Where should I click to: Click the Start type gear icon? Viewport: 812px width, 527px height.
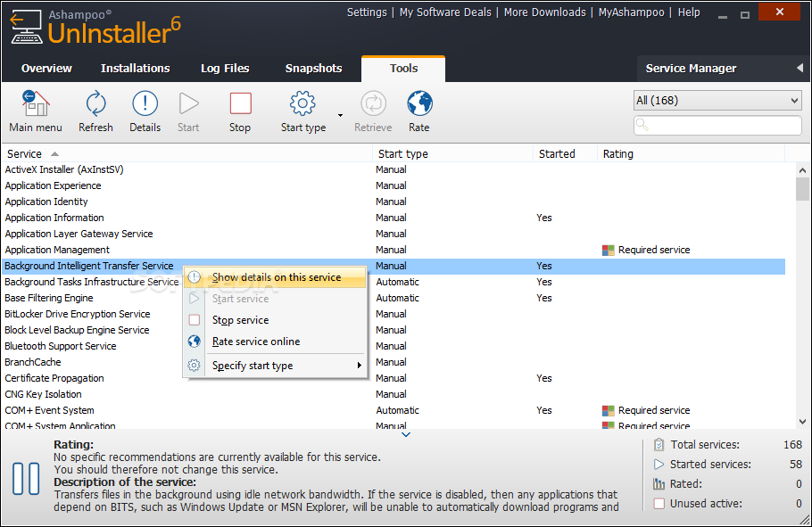303,103
